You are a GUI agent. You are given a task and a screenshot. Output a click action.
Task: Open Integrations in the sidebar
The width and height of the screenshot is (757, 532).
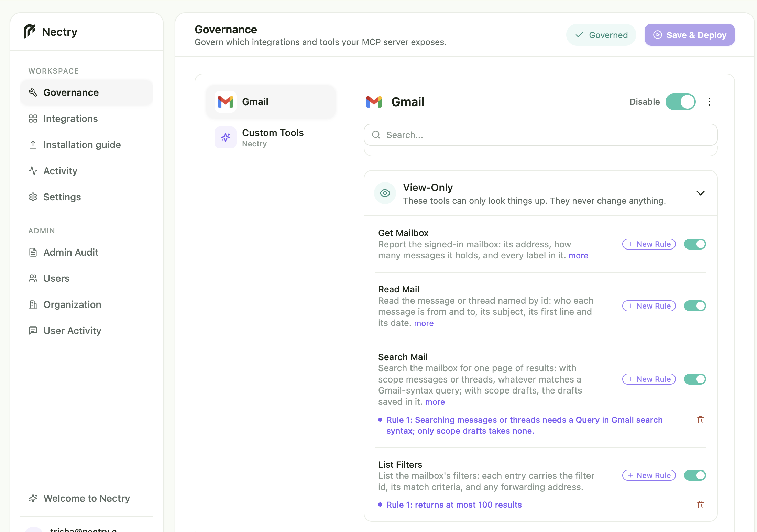[87, 119]
